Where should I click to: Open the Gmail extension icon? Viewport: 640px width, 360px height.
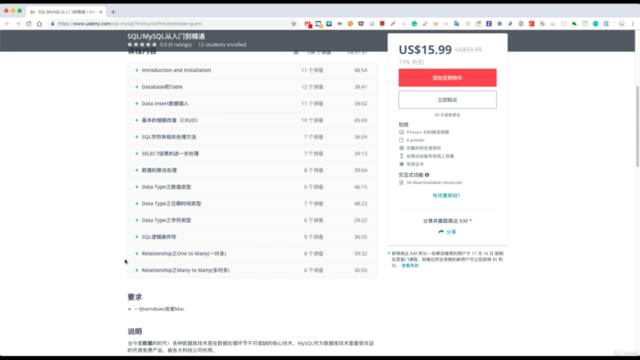308,24
